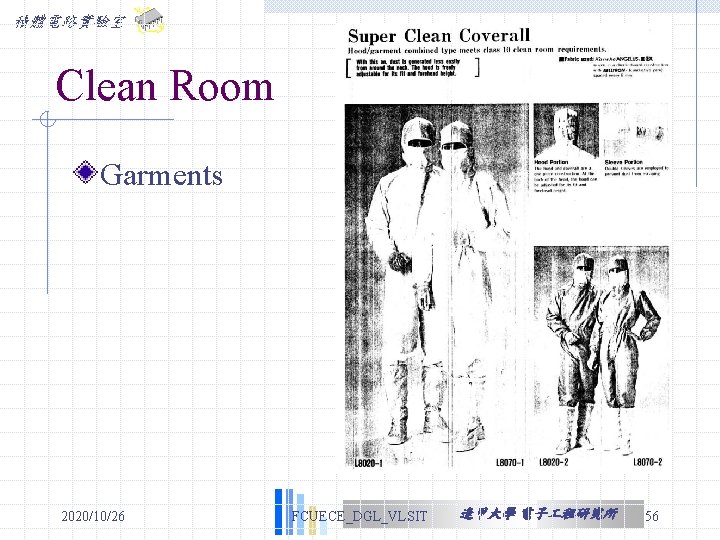720x540 pixels.
Task: Select the large photo of two coverall wearers
Action: [x=437, y=286]
